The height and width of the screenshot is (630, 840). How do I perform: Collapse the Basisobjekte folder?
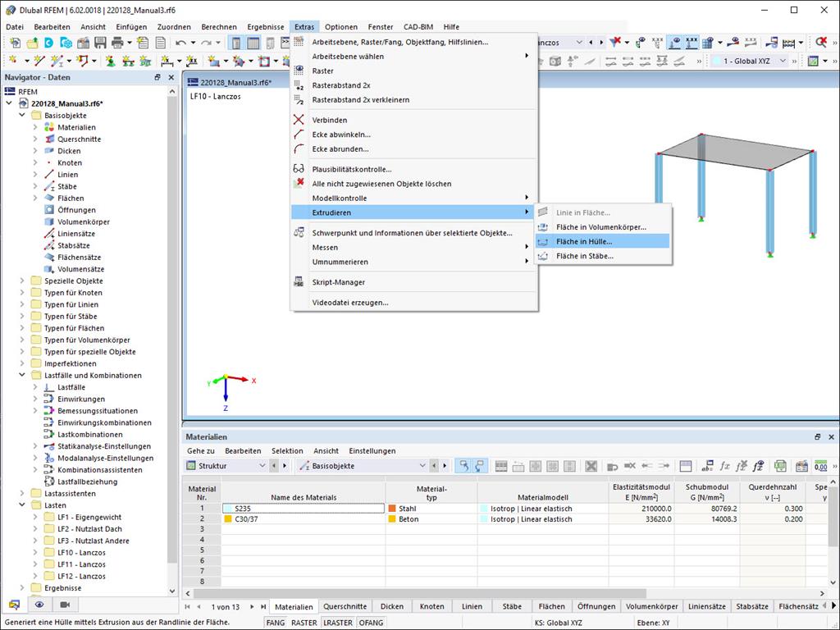(22, 115)
